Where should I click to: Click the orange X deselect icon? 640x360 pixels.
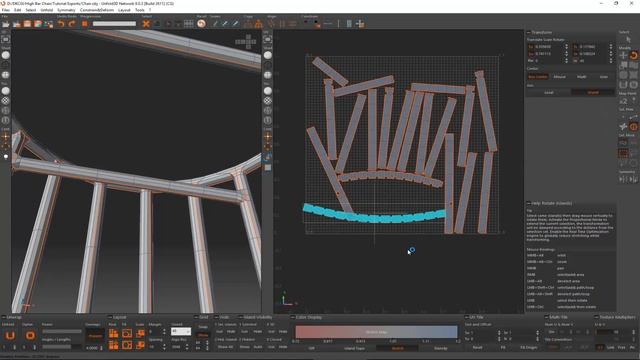146,24
